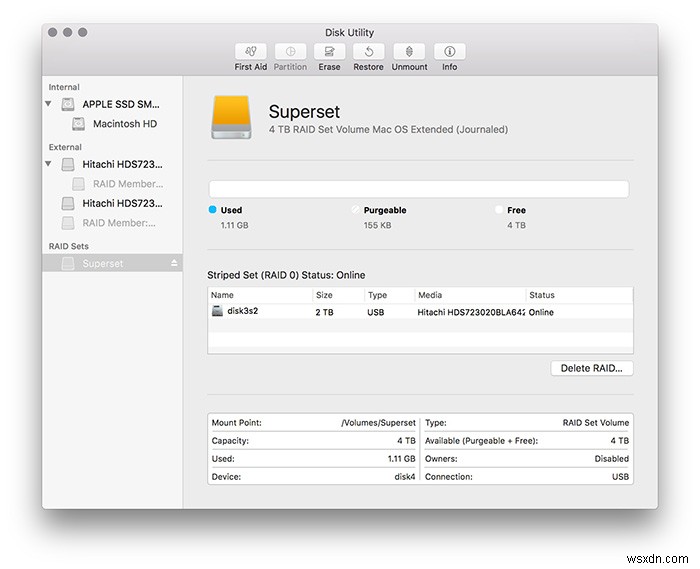Select the expanded Hitachi HDS723... disk
This screenshot has height=569, width=700.
tap(122, 164)
